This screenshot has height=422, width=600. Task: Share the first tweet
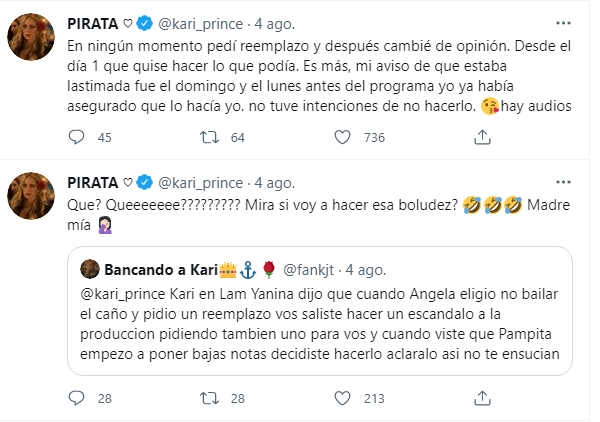(468, 137)
